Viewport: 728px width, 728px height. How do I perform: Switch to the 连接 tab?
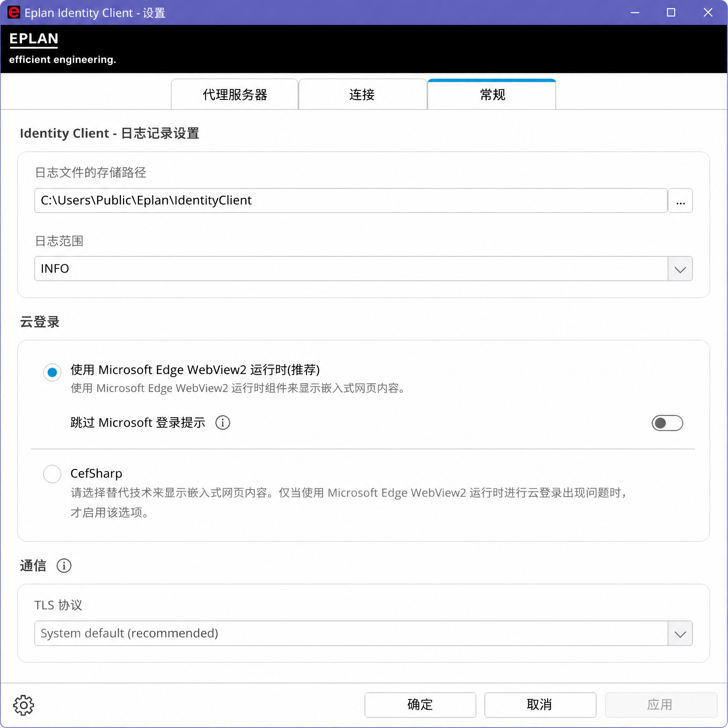tap(363, 94)
